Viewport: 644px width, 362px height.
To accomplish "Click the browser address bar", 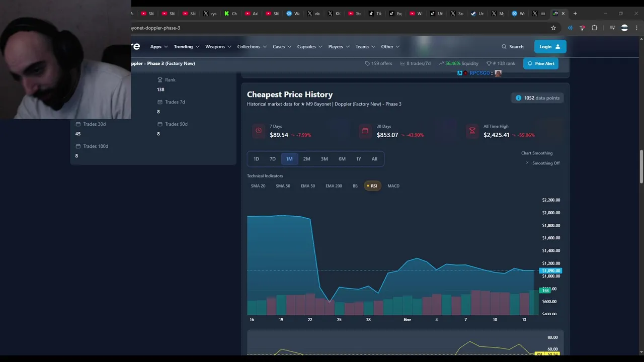I will pyautogui.click(x=337, y=28).
